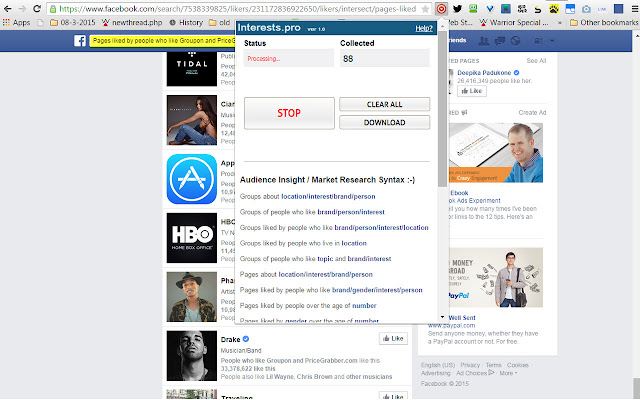Open Facebook messages icon
This screenshot has height=400, width=640.
point(500,40)
